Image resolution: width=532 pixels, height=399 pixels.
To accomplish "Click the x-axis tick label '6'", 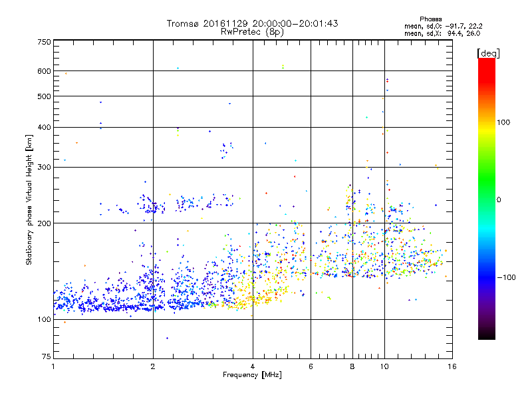I will click(x=311, y=366).
